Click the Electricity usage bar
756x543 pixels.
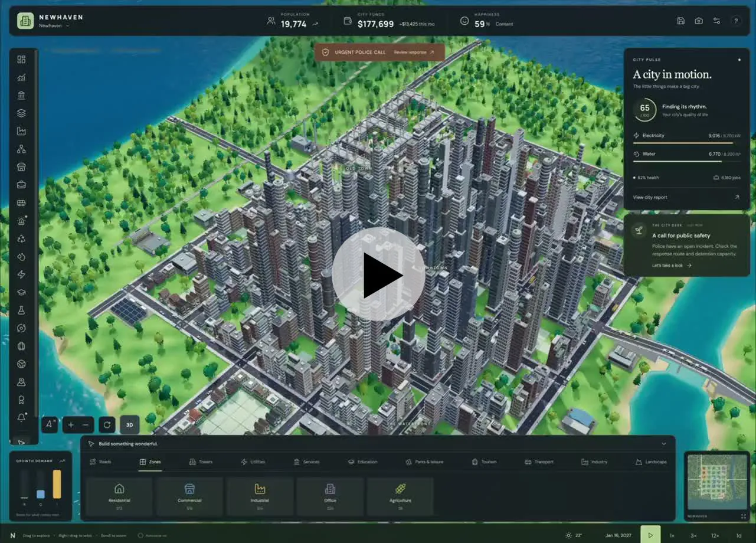coord(686,143)
